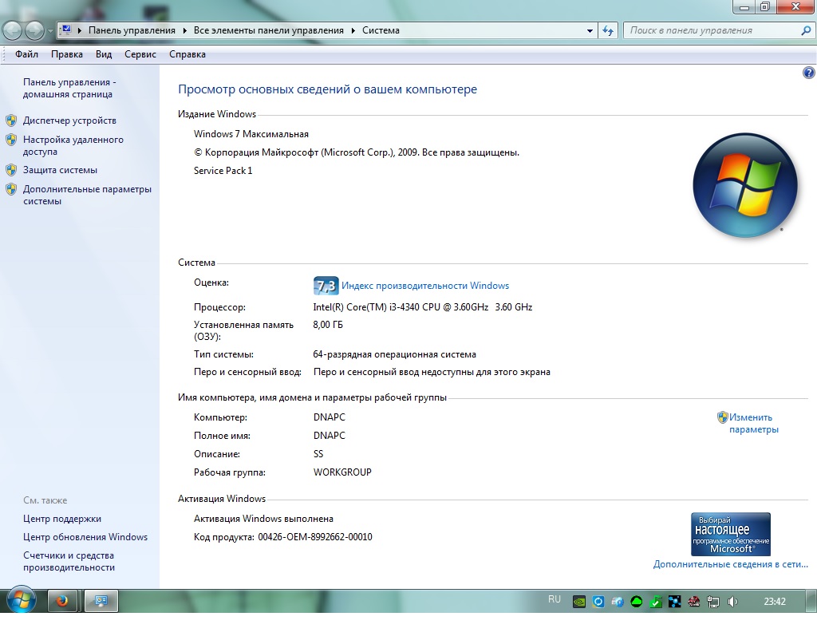
Task: Open 'Центр поддержки' link
Action: (x=62, y=519)
